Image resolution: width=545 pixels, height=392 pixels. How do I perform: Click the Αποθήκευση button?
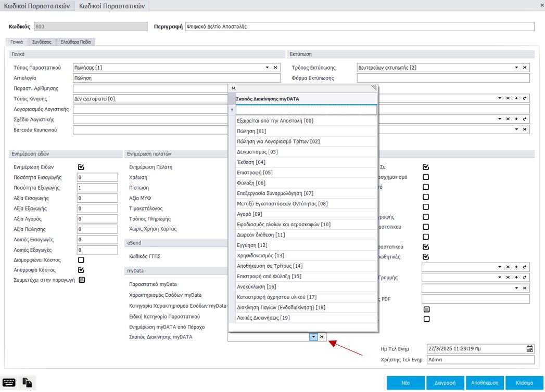[485, 383]
